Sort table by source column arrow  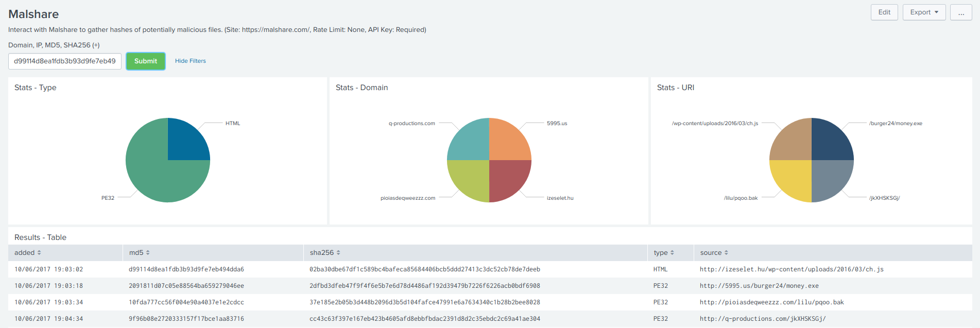(726, 253)
